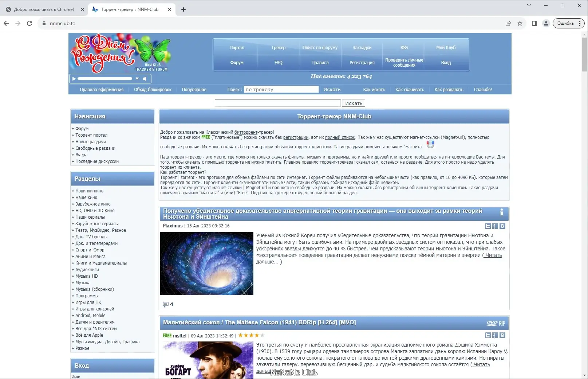
Task: Open Свободные раздачи in Navigation
Action: (95, 148)
